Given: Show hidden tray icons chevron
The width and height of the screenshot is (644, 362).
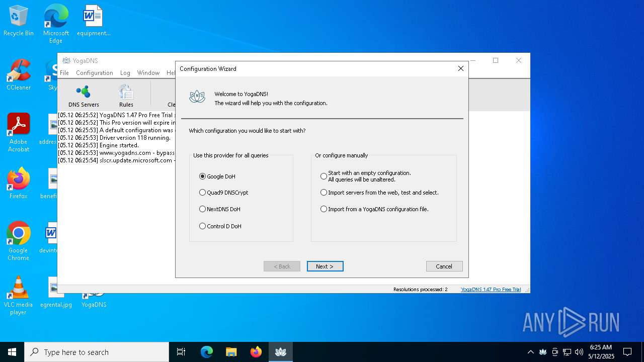Looking at the screenshot, I should [x=530, y=352].
